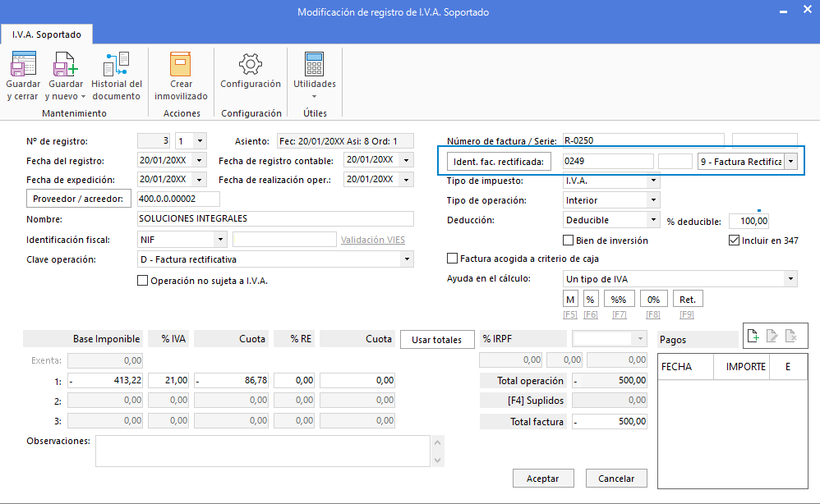The width and height of the screenshot is (820, 504).
Task: Add new payment in Pagos panel
Action: [753, 336]
